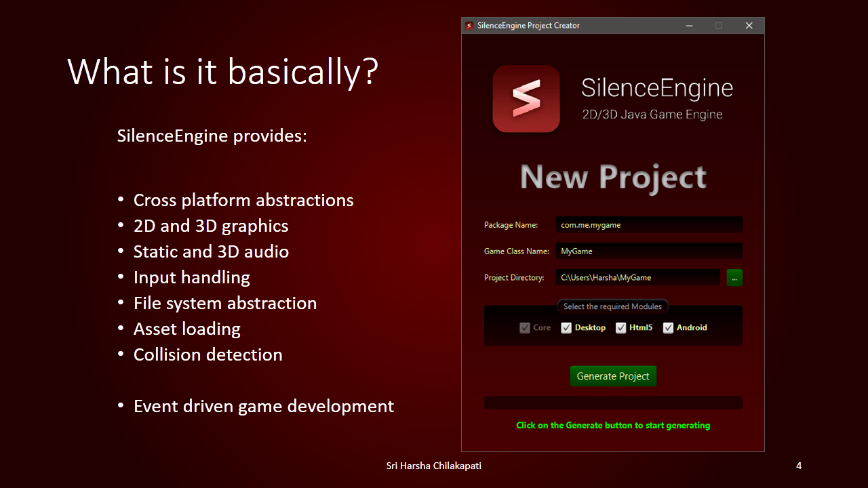The height and width of the screenshot is (488, 868).
Task: Click 'Collision detection' bullet
Action: [208, 354]
